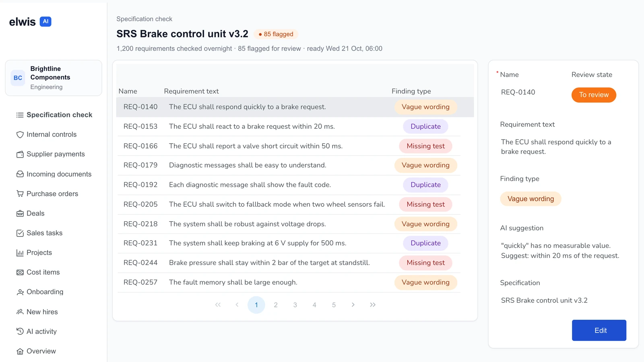Viewport: 644px width, 362px height.
Task: Select row REQ-0153 in the table
Action: tap(289, 126)
